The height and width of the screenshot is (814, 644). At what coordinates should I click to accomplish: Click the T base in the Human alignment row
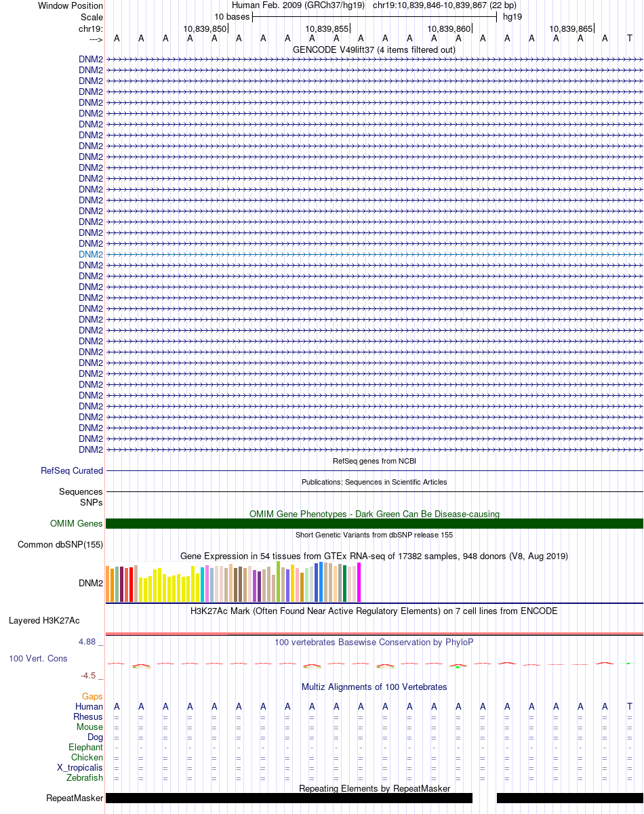pyautogui.click(x=630, y=706)
